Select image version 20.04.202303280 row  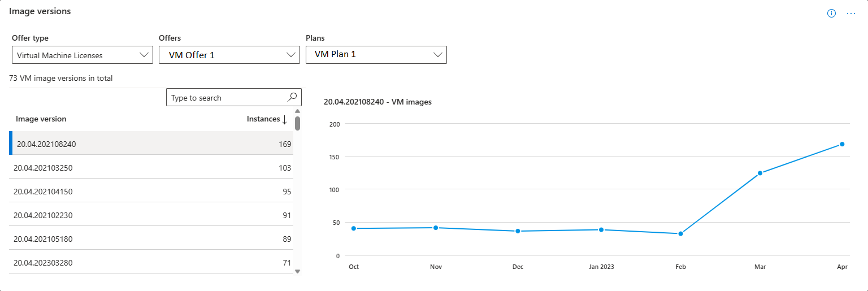click(x=153, y=263)
